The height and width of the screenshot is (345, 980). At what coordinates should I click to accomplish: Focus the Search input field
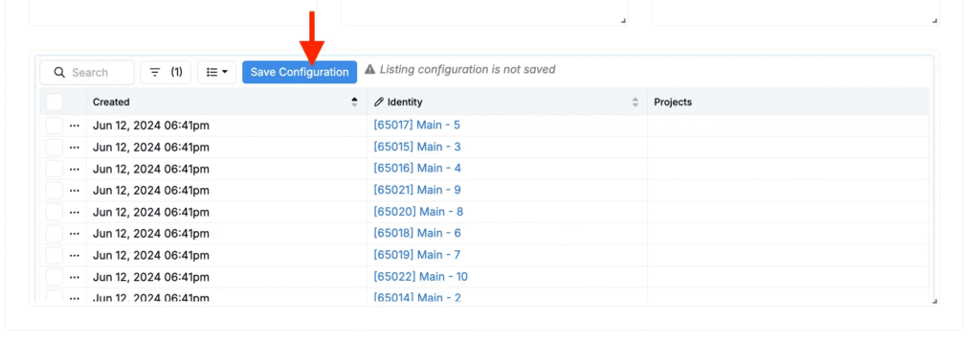[x=87, y=72]
